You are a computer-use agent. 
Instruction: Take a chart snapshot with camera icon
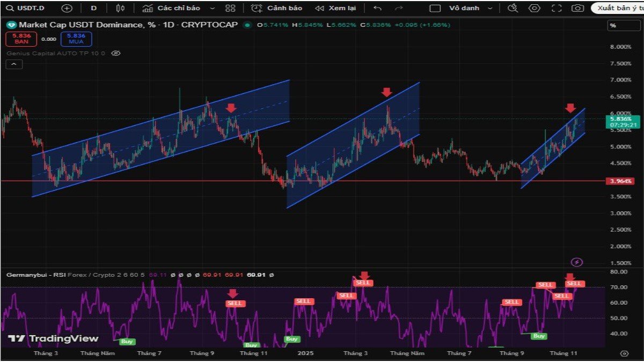click(577, 8)
